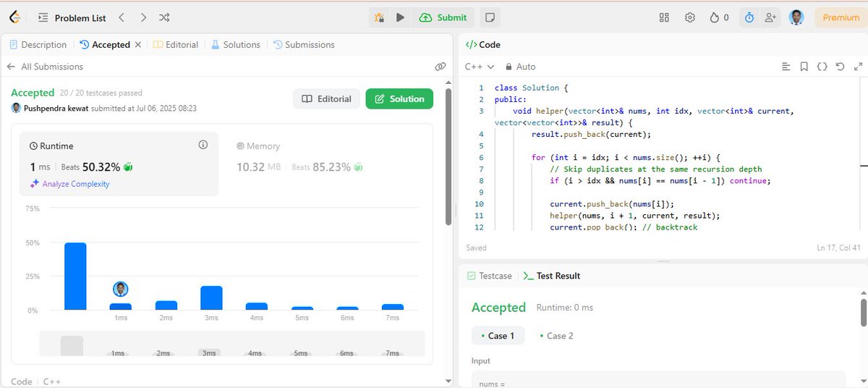Format code with the lines icon

tap(786, 67)
